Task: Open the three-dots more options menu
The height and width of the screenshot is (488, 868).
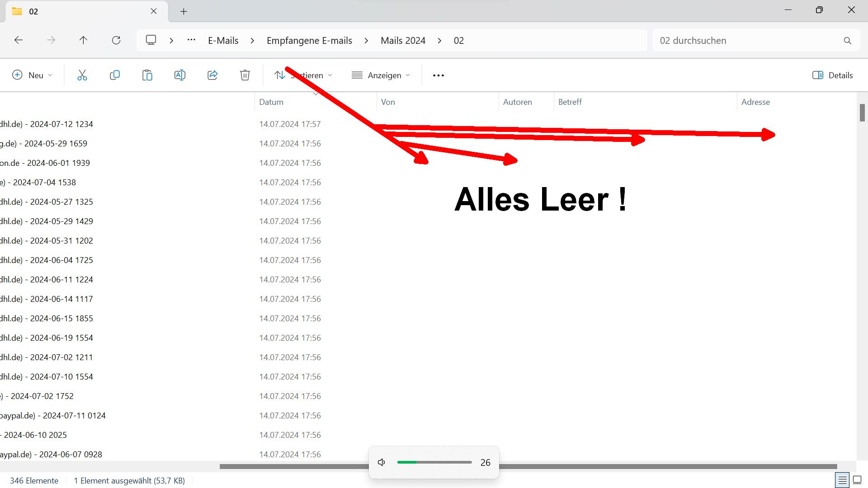Action: coord(438,75)
